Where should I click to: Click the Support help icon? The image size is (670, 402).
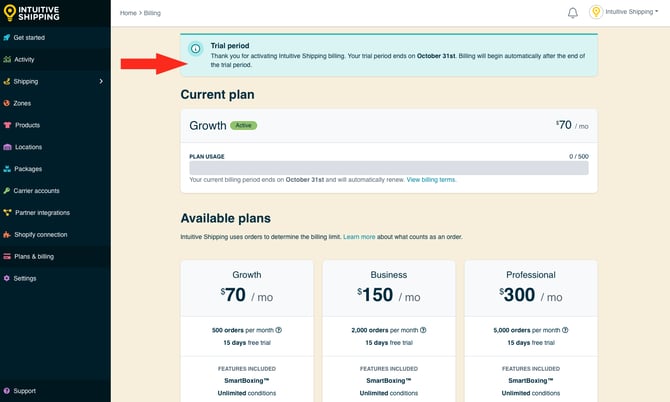pos(7,391)
